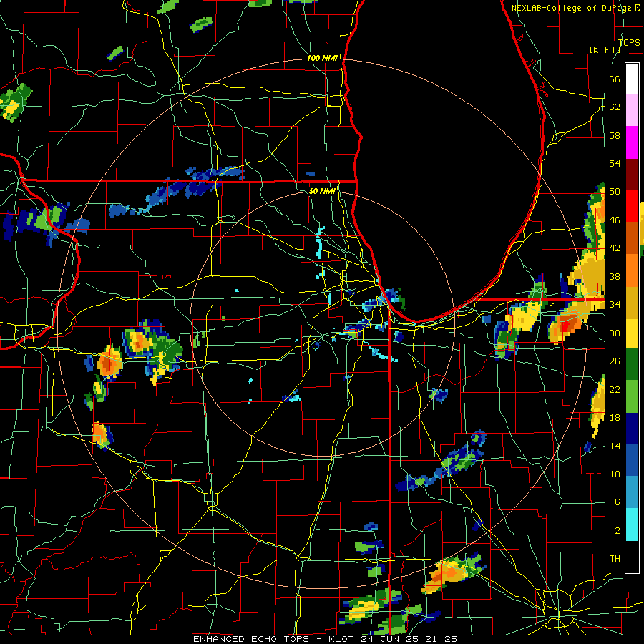Click legend value 18
Viewport: 644px width, 644px height.
615,418
